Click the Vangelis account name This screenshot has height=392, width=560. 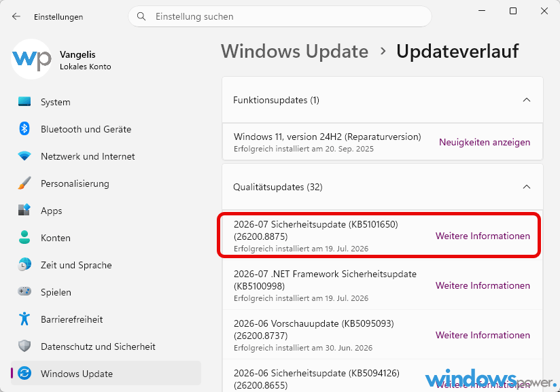coord(77,54)
